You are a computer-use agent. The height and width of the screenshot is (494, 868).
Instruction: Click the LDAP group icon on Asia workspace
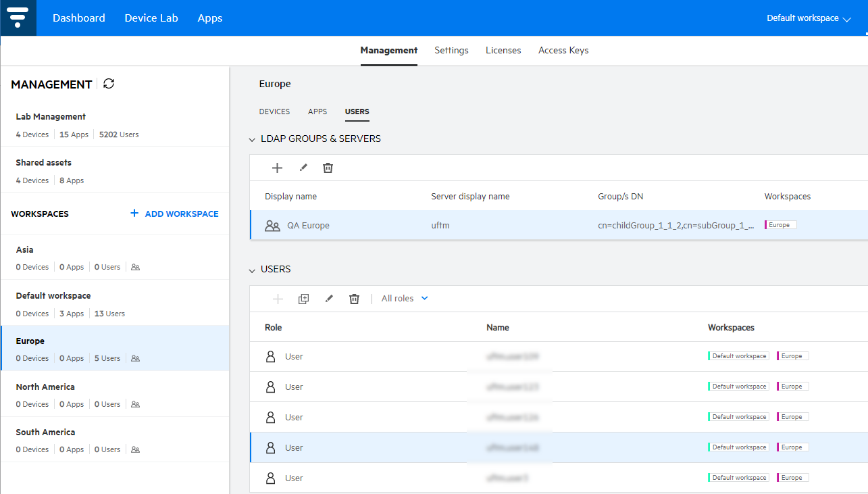pos(135,268)
